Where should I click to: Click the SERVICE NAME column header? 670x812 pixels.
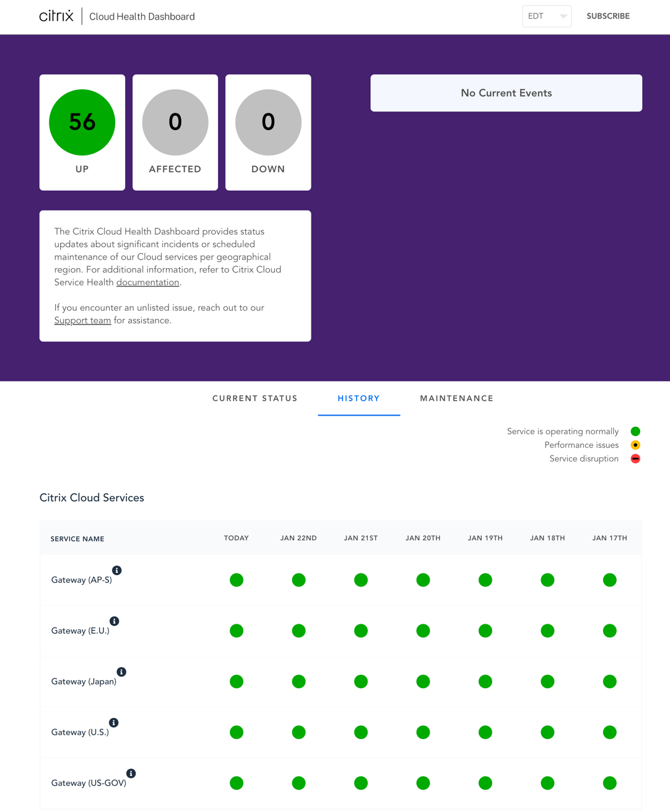(x=77, y=539)
